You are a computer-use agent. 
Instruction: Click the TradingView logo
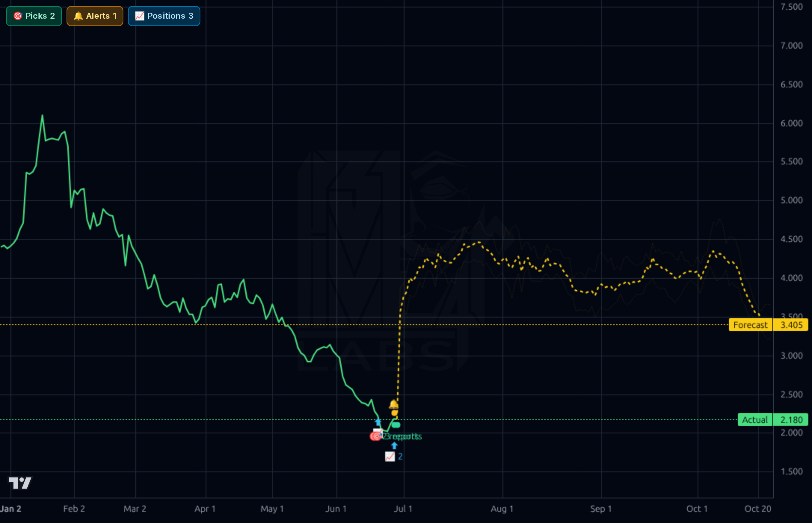click(21, 483)
